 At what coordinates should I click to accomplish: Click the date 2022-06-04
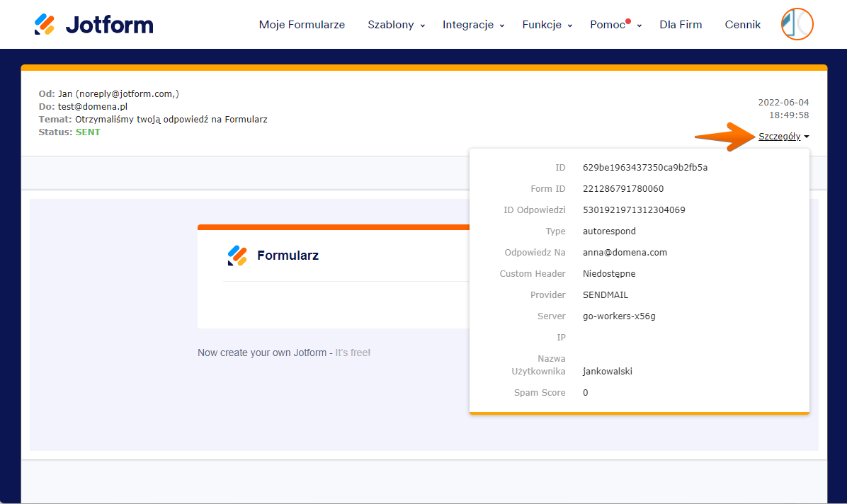click(783, 102)
